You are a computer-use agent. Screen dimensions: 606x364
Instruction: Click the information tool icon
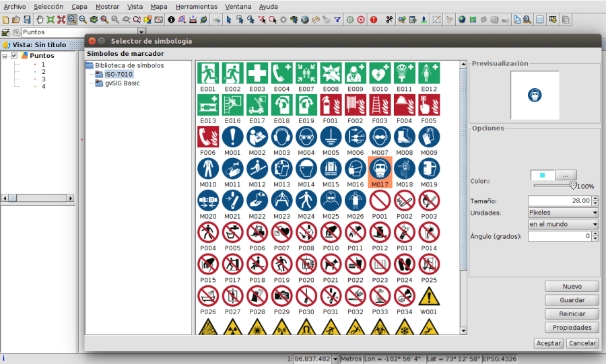coord(171,20)
